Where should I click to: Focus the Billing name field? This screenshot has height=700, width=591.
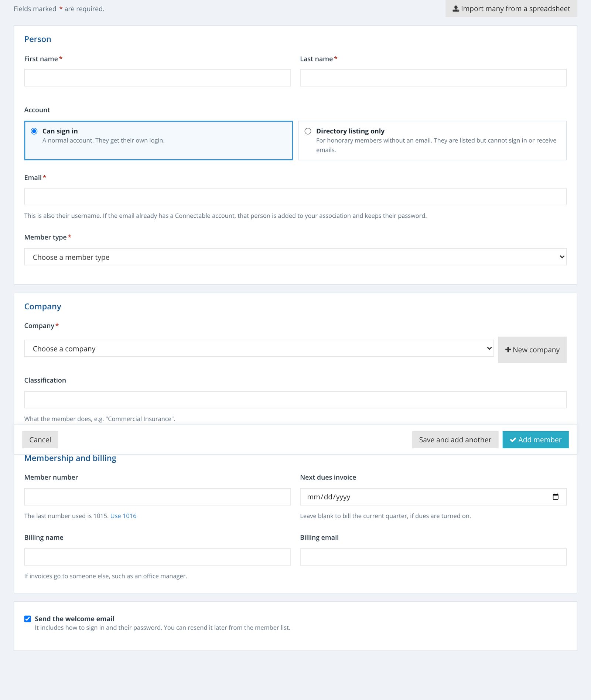point(157,557)
